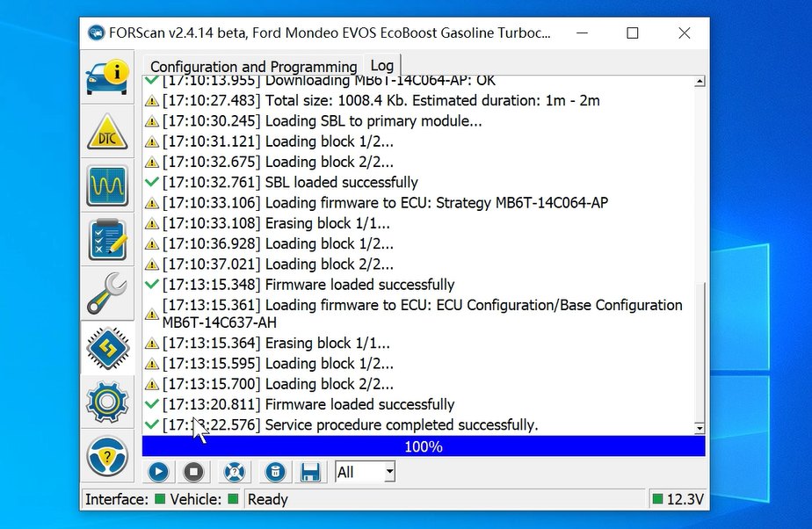
Task: Click the 100% progress bar
Action: 424,446
